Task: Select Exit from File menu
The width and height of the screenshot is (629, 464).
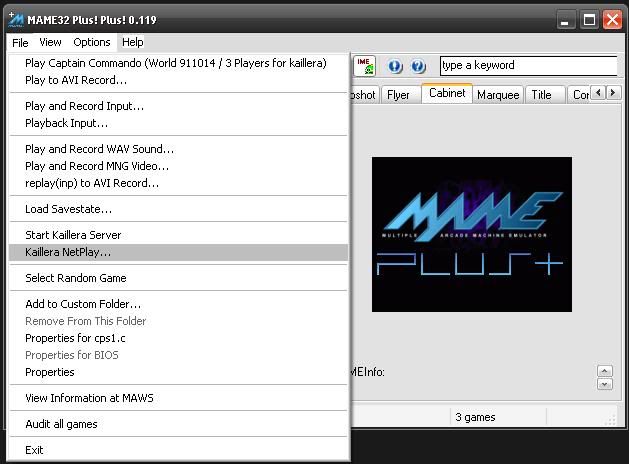Action: click(x=179, y=450)
